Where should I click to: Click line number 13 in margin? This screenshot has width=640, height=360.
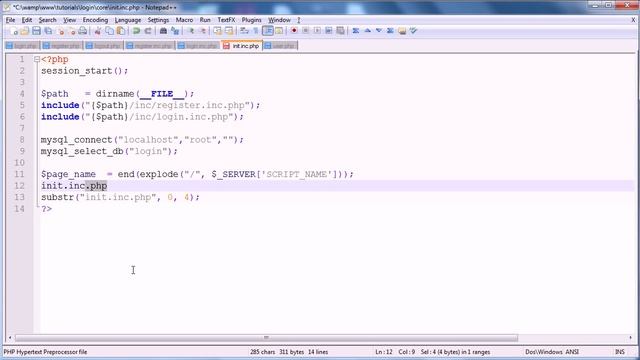(x=19, y=197)
